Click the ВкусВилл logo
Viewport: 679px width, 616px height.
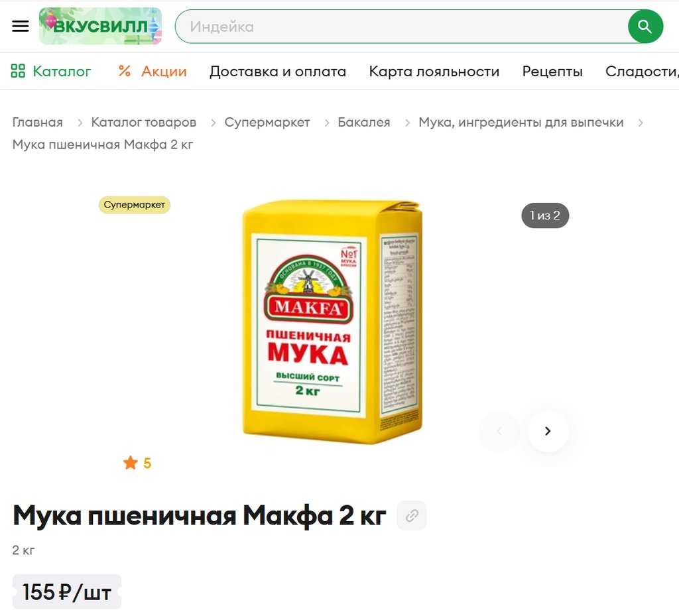(101, 27)
